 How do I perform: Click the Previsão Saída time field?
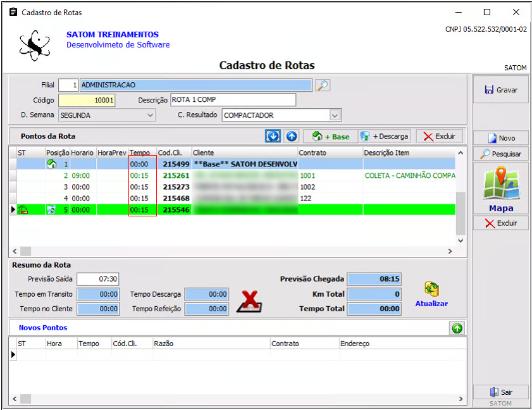point(98,279)
